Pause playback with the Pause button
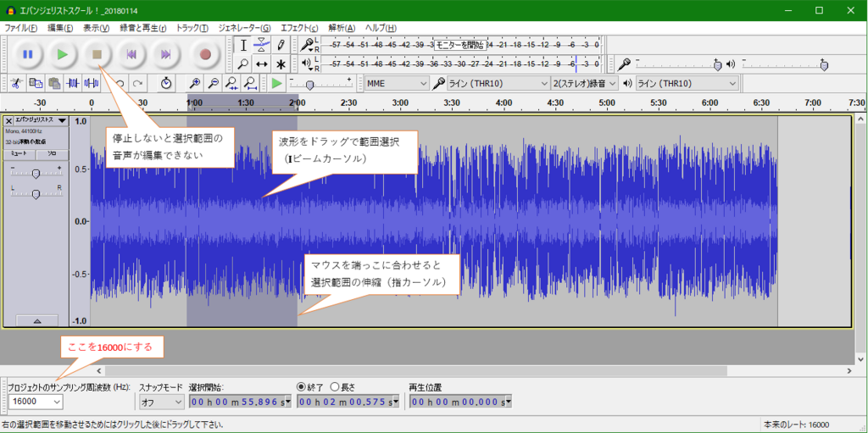The width and height of the screenshot is (868, 433). coord(28,54)
